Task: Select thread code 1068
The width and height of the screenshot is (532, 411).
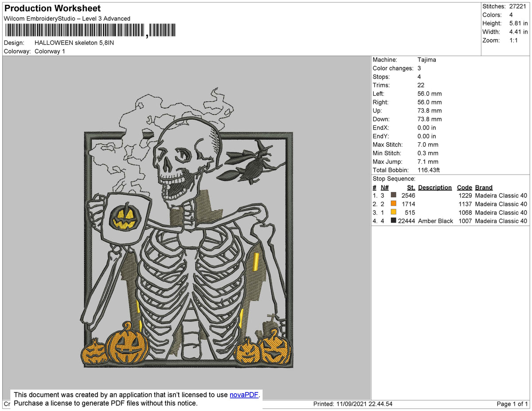Action: (x=465, y=212)
